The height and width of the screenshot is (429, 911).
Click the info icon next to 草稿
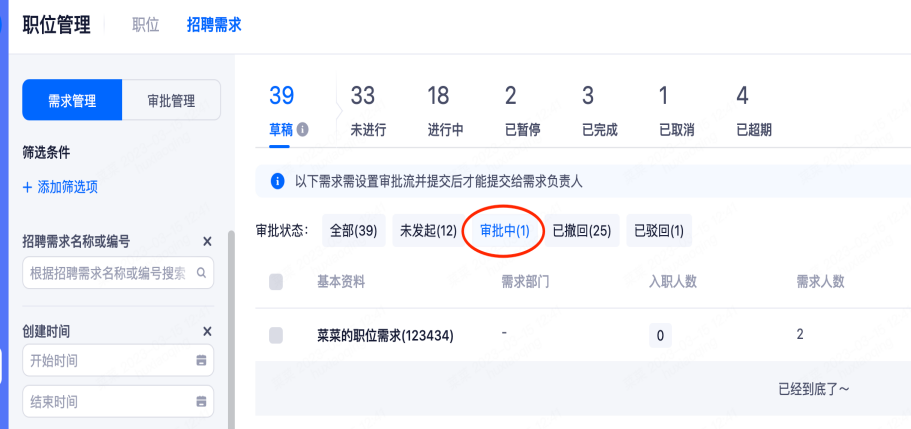[x=302, y=130]
